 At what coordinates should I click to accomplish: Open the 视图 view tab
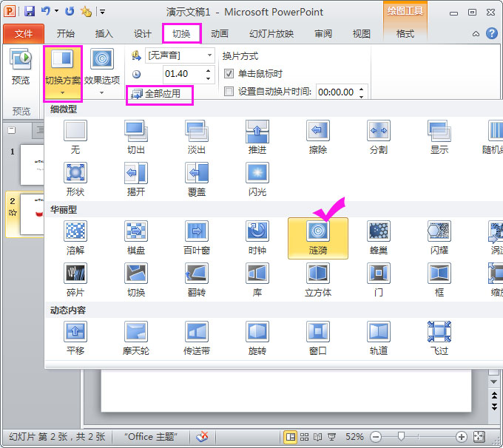coord(362,33)
